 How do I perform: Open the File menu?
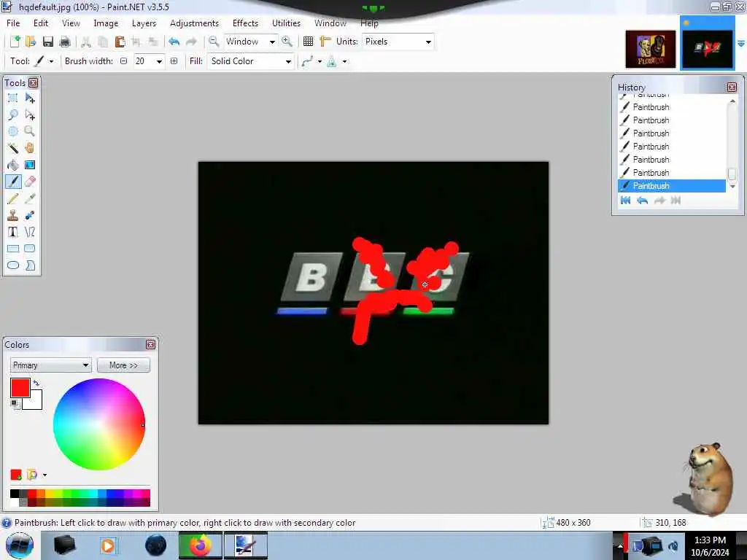tap(13, 23)
